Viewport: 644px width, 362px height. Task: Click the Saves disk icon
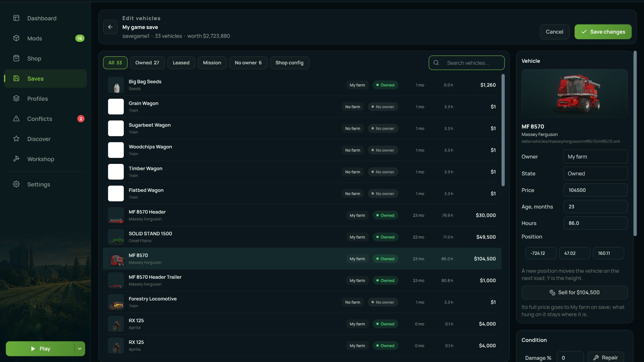[16, 78]
